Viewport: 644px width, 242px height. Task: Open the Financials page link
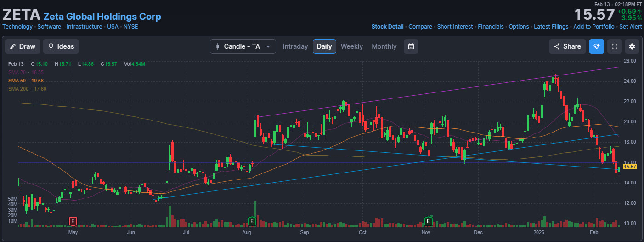pyautogui.click(x=491, y=27)
